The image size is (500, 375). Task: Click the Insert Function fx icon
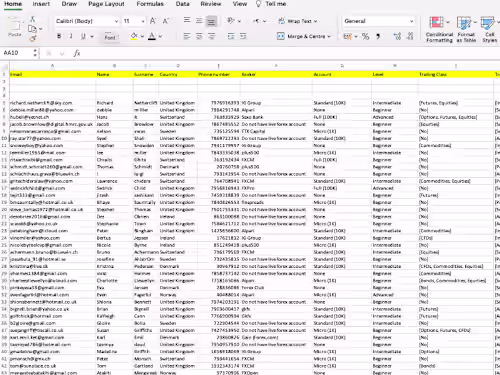click(x=77, y=53)
